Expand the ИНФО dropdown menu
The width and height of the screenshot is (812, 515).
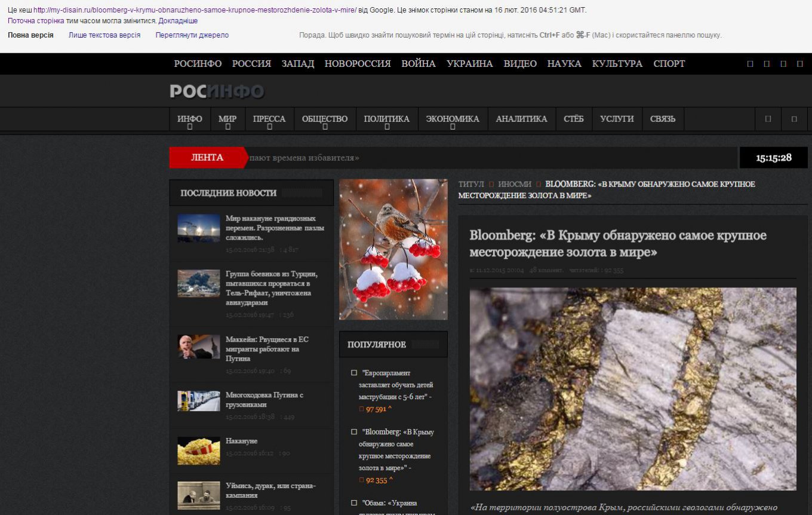coord(189,119)
